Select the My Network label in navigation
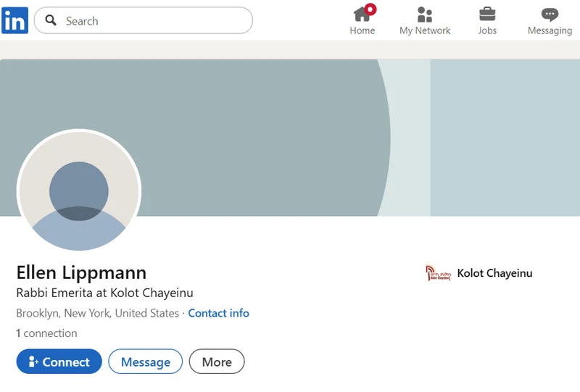 425,30
